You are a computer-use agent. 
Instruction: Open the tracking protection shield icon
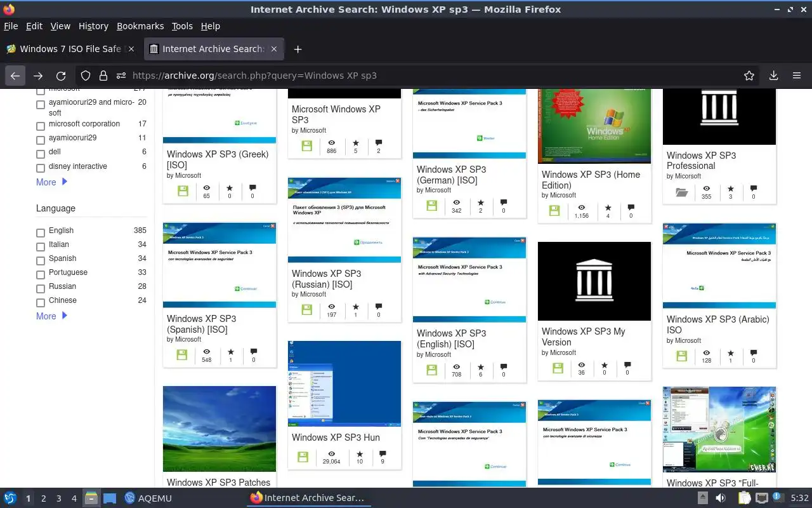[86, 76]
